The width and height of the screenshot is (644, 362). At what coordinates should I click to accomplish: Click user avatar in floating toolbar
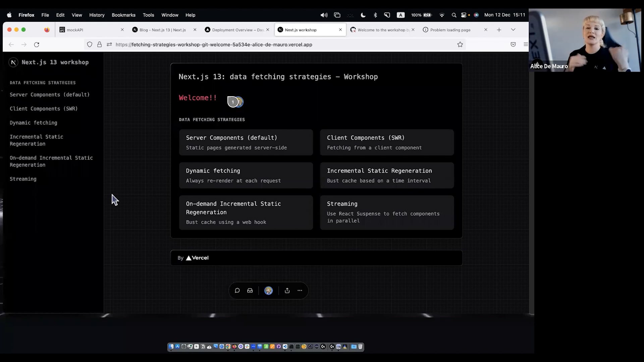268,291
